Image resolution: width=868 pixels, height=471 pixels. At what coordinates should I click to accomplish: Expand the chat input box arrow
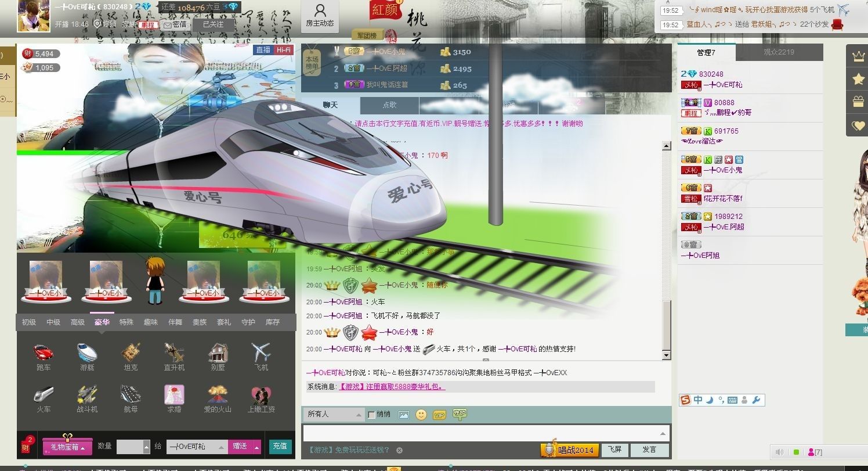click(663, 433)
